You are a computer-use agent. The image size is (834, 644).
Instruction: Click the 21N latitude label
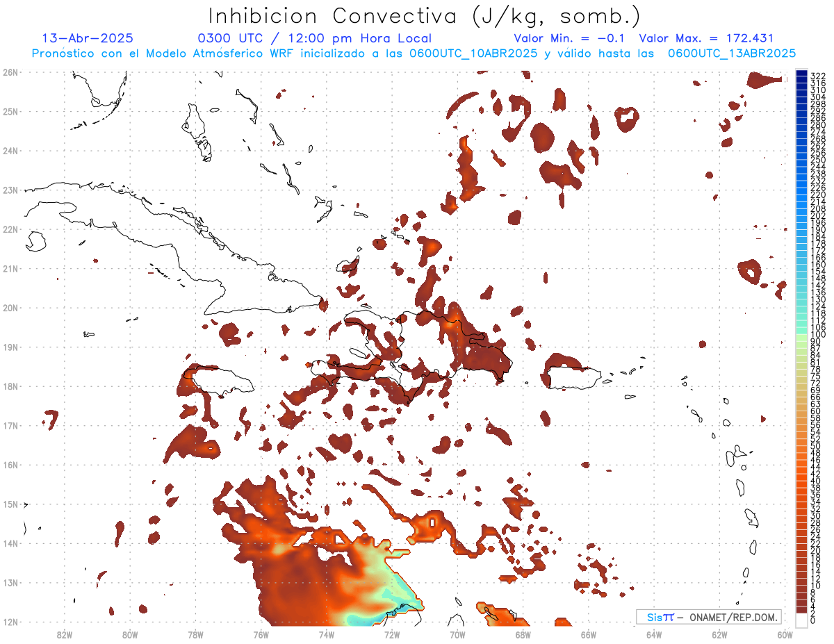(x=10, y=268)
